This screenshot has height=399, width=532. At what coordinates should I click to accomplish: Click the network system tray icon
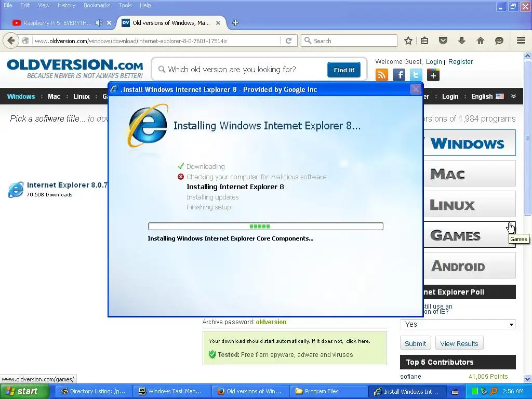pyautogui.click(x=484, y=392)
